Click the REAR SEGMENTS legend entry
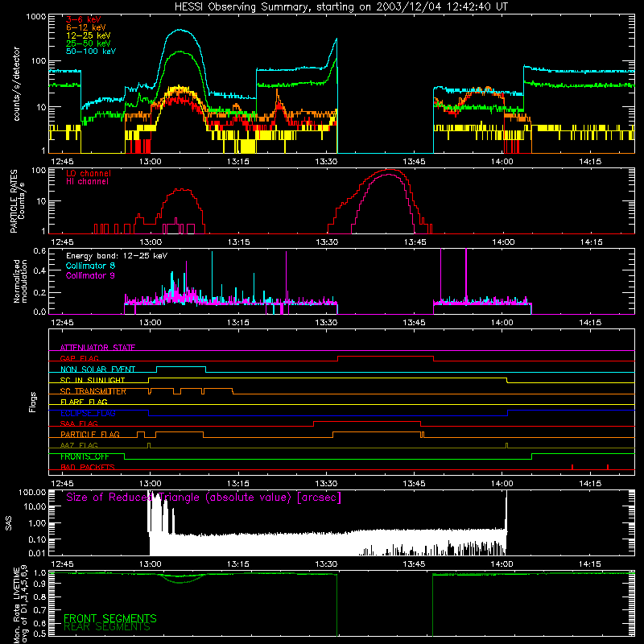The height and width of the screenshot is (644, 644). (107, 627)
